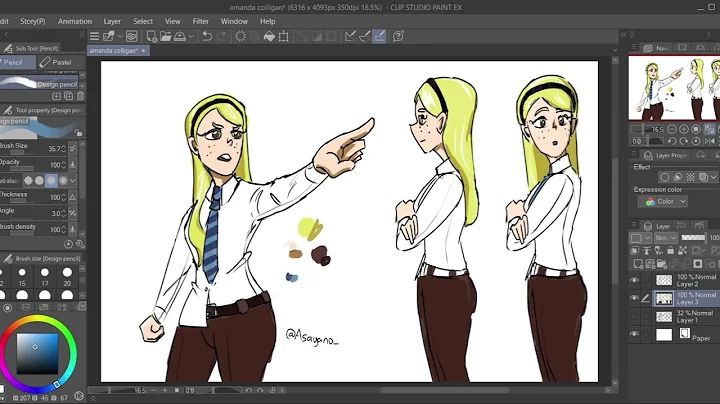Choose the Design pencil sub tool
This screenshot has height=404, width=720.
39,83
